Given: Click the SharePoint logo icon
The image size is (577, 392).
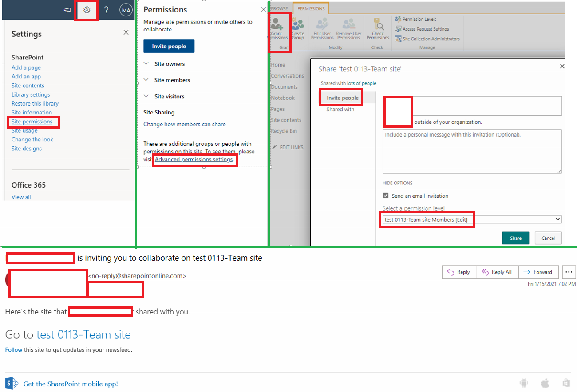Looking at the screenshot, I should coord(11,384).
